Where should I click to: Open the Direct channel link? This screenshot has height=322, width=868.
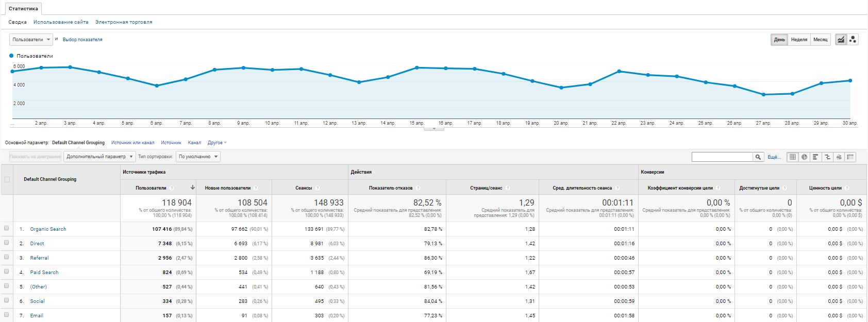click(37, 244)
